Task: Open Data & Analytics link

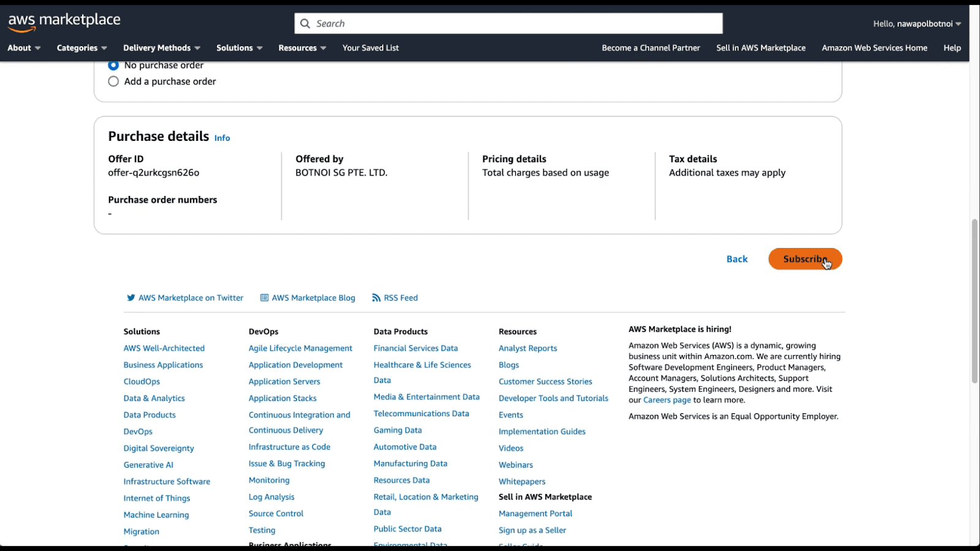Action: tap(154, 398)
